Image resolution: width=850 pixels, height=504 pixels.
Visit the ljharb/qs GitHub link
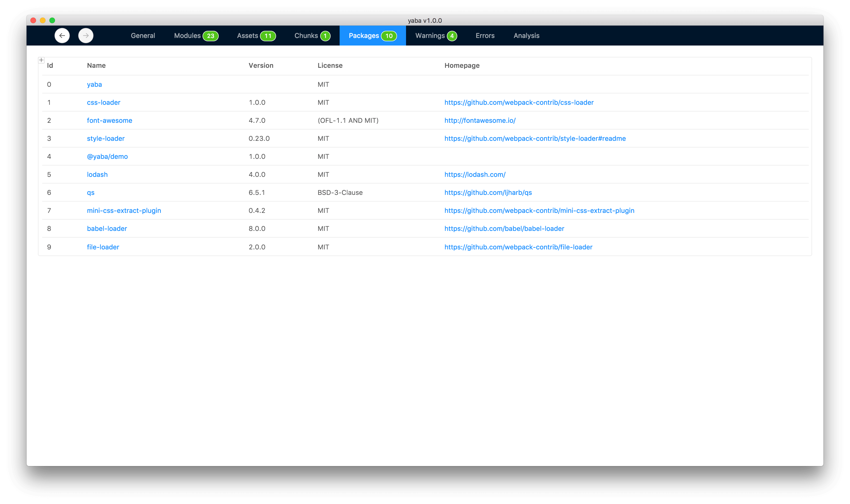pyautogui.click(x=488, y=192)
